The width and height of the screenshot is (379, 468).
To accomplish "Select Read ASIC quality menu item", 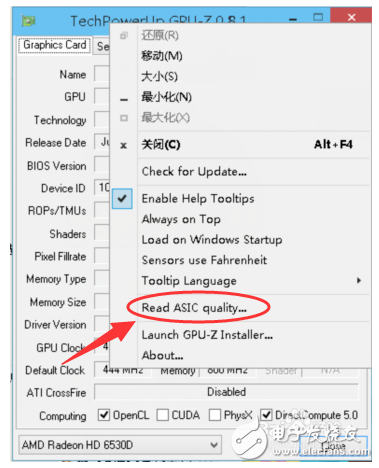I will [194, 308].
